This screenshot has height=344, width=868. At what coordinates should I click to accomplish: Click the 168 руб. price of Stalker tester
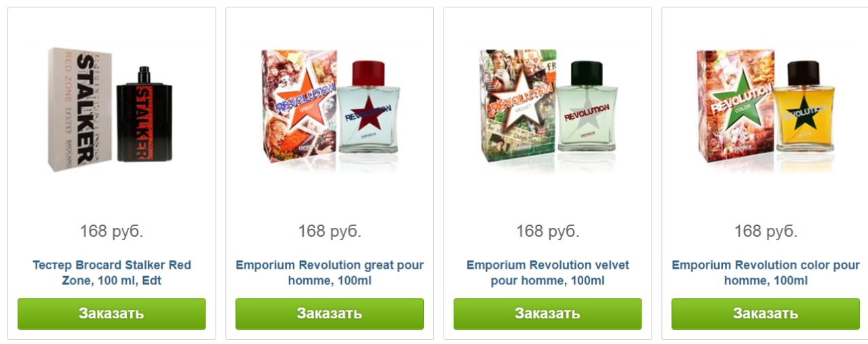112,231
